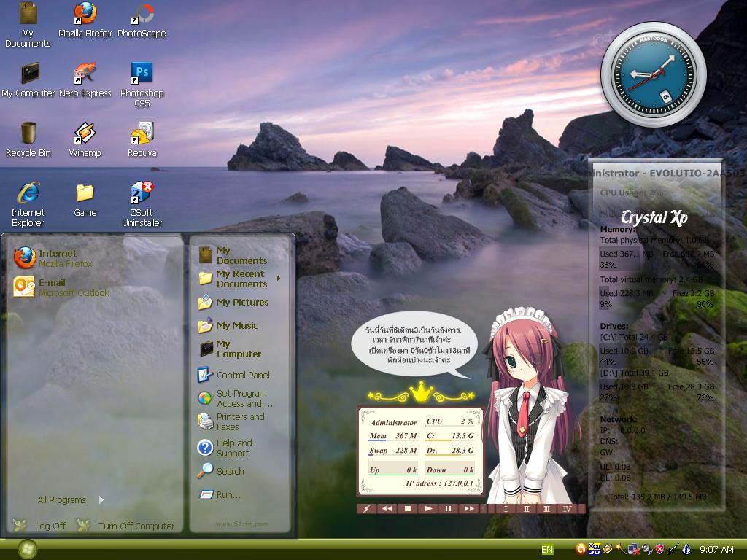Open My Pictures in Start menu
This screenshot has width=747, height=560.
[x=233, y=302]
